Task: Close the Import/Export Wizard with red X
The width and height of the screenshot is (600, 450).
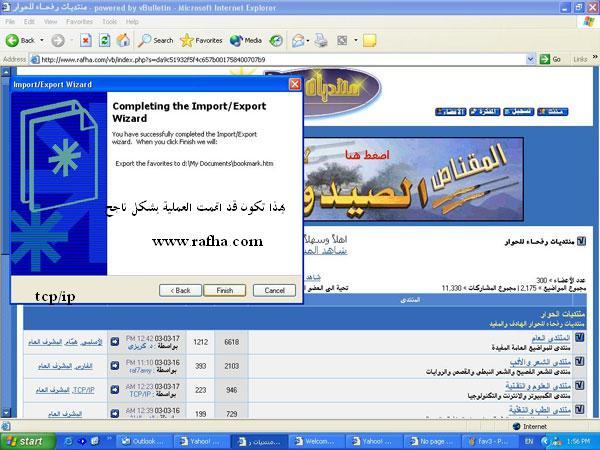Action: coord(295,84)
